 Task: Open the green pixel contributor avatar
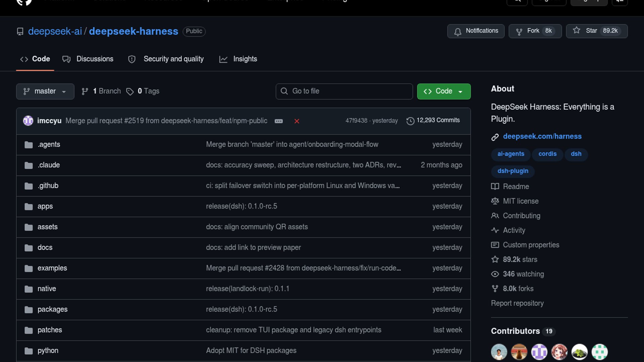click(x=600, y=352)
